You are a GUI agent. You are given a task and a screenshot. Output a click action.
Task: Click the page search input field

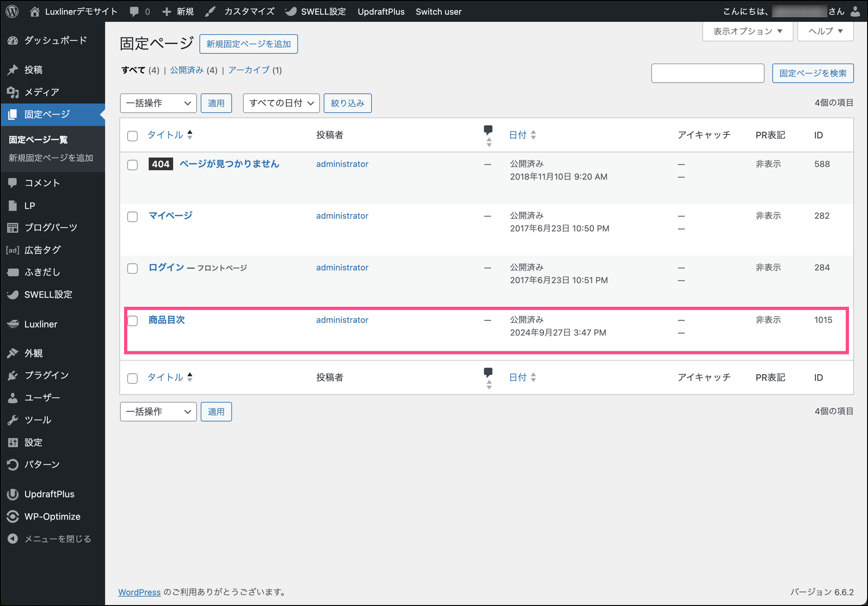(x=707, y=73)
